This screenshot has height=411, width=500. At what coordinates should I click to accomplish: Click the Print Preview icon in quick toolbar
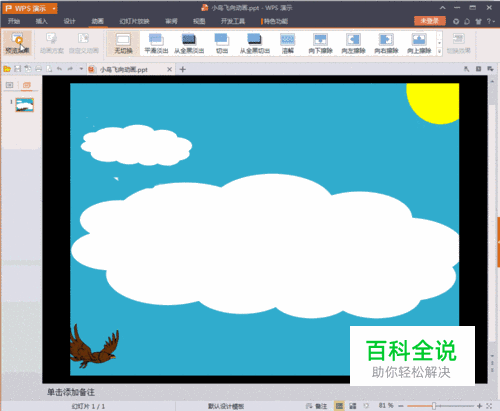click(x=49, y=69)
